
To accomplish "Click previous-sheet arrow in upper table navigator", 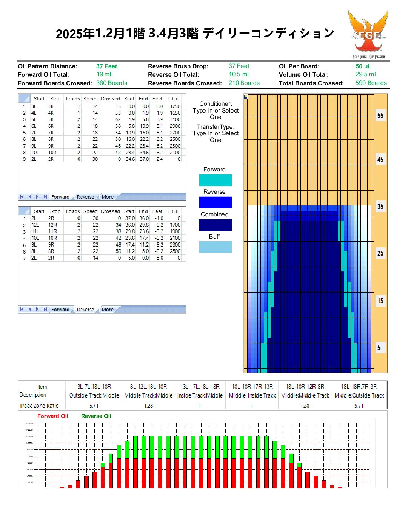I will coord(30,197).
